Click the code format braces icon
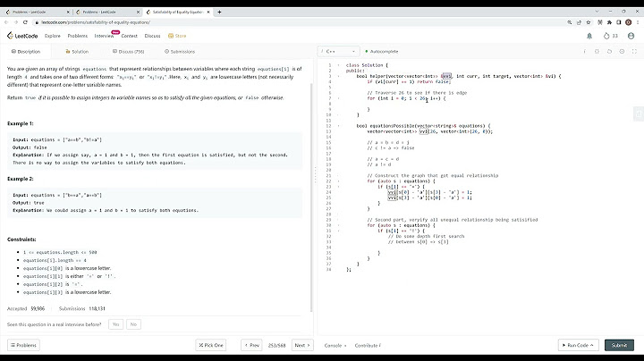The height and width of the screenshot is (361, 644). point(597,51)
